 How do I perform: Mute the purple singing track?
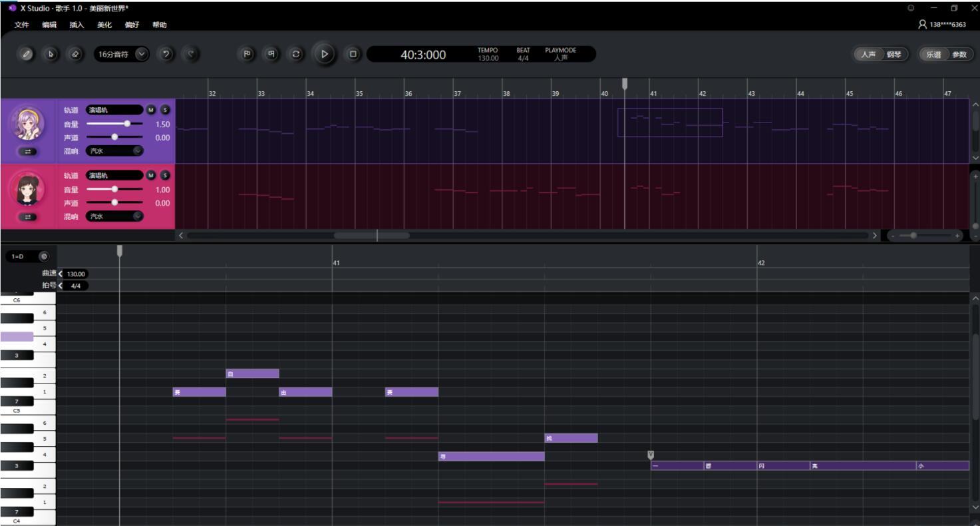151,110
